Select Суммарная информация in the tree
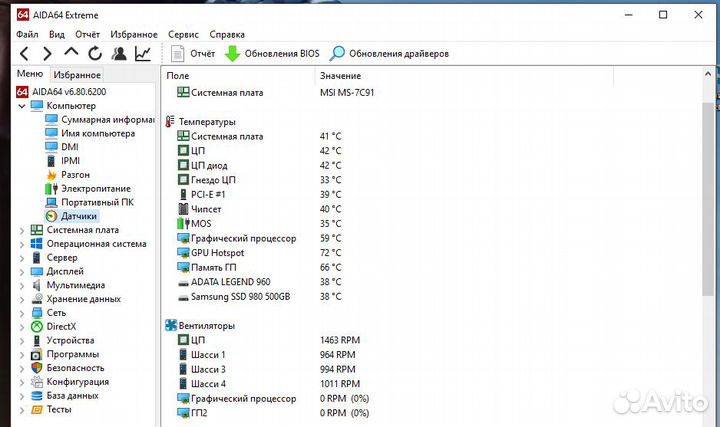The height and width of the screenshot is (427, 720). click(x=100, y=120)
